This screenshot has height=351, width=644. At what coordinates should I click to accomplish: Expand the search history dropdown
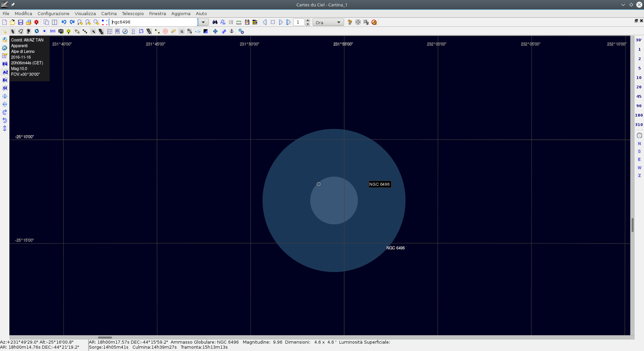tap(203, 22)
